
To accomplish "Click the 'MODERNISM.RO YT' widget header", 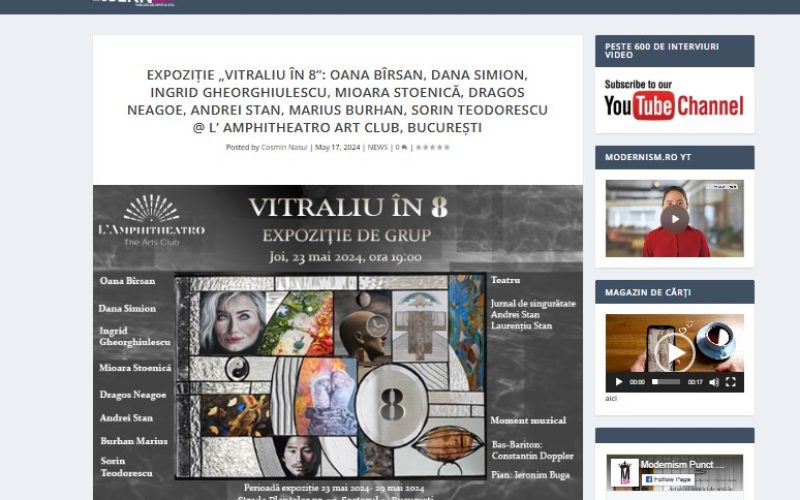I will coord(674,157).
